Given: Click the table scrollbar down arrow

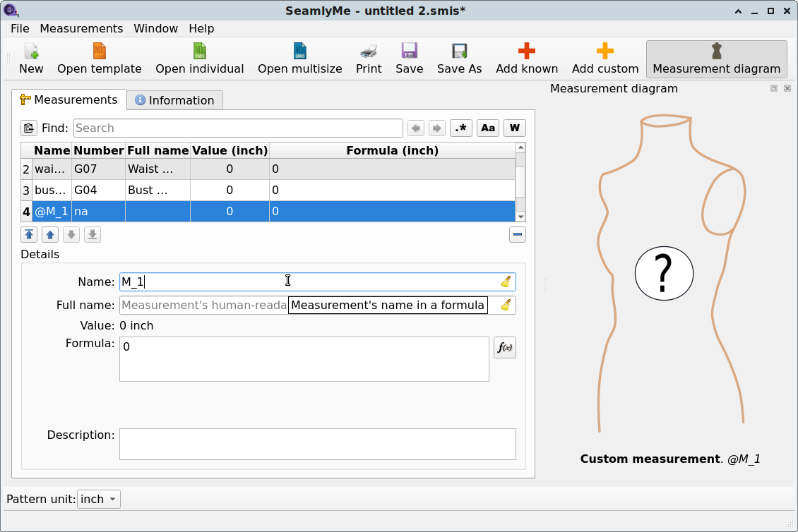Looking at the screenshot, I should tap(520, 217).
